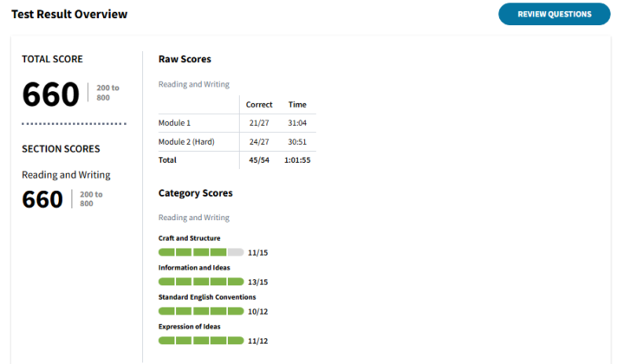The width and height of the screenshot is (624, 364).
Task: Click the Craft and Structure progress bar
Action: pyautogui.click(x=201, y=252)
